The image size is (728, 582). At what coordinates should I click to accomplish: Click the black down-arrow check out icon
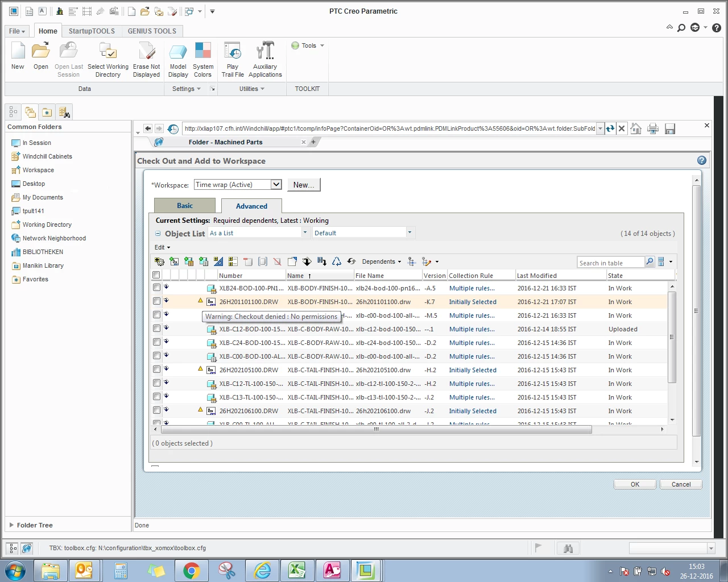coord(307,261)
